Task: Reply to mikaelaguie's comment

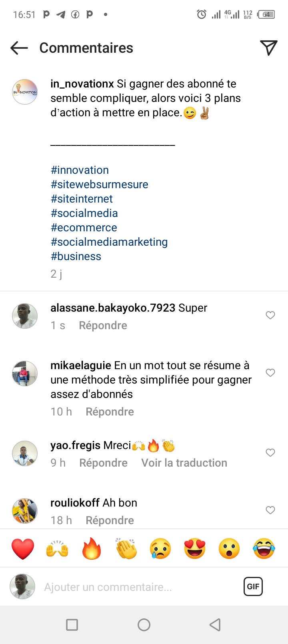Action: pyautogui.click(x=110, y=412)
